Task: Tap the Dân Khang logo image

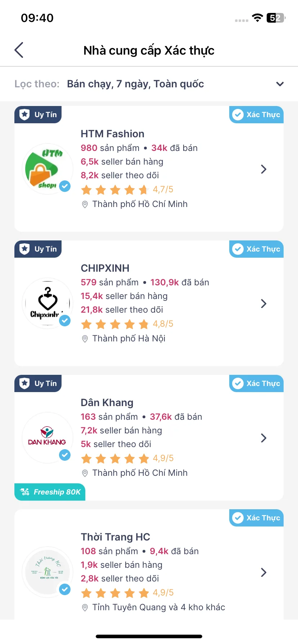Action: tap(47, 437)
